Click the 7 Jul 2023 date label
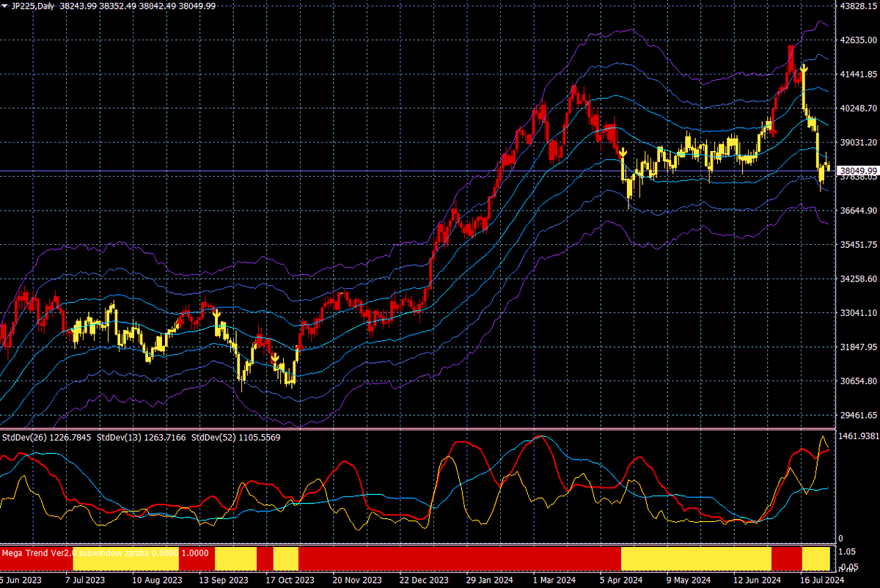This screenshot has height=588, width=880. click(85, 580)
